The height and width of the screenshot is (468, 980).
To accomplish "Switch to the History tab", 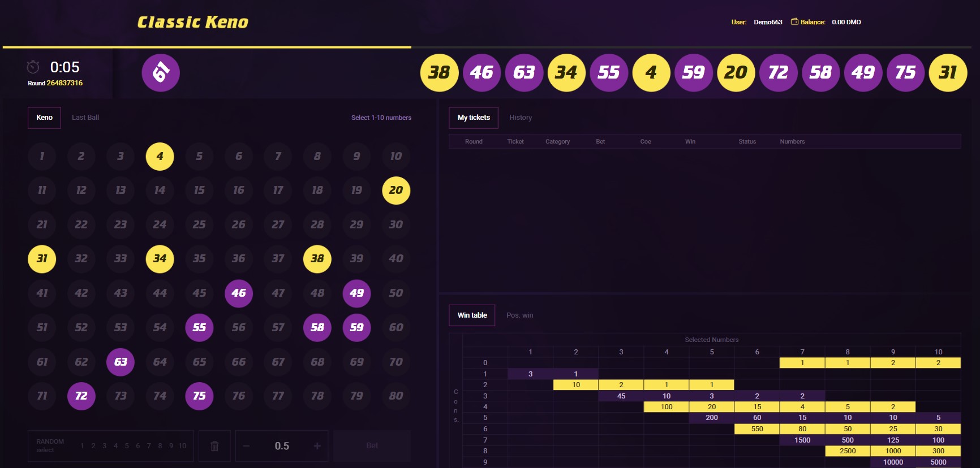I will 521,118.
